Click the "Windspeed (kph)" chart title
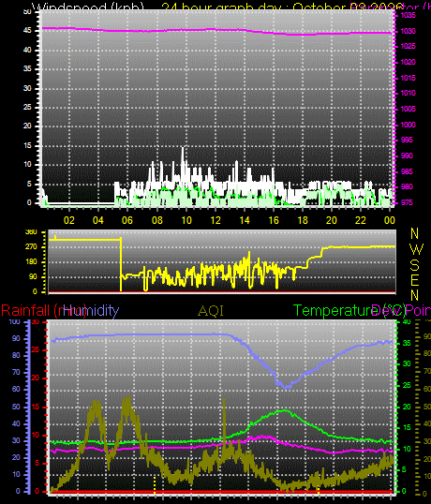Image resolution: width=431 pixels, height=504 pixels. pyautogui.click(x=88, y=7)
